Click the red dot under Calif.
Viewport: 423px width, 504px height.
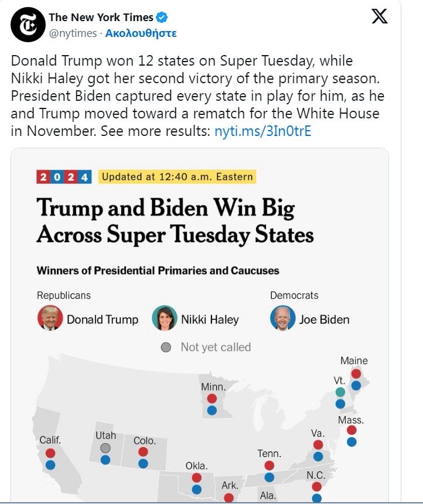click(50, 453)
